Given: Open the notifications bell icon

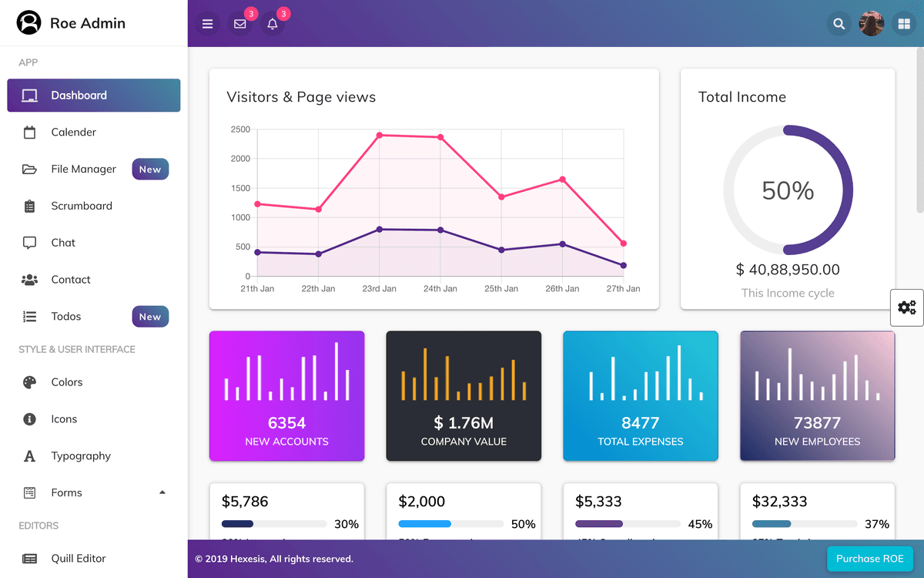Looking at the screenshot, I should [x=273, y=24].
